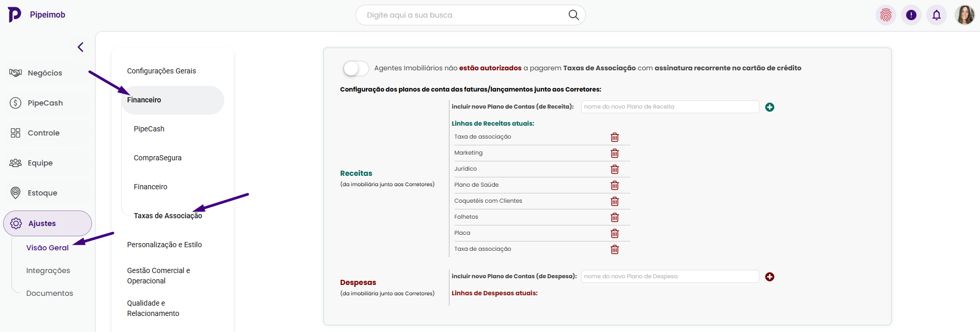Viewport: 980px width, 332px height.
Task: Expand the Financeiro settings section
Action: coord(144,100)
